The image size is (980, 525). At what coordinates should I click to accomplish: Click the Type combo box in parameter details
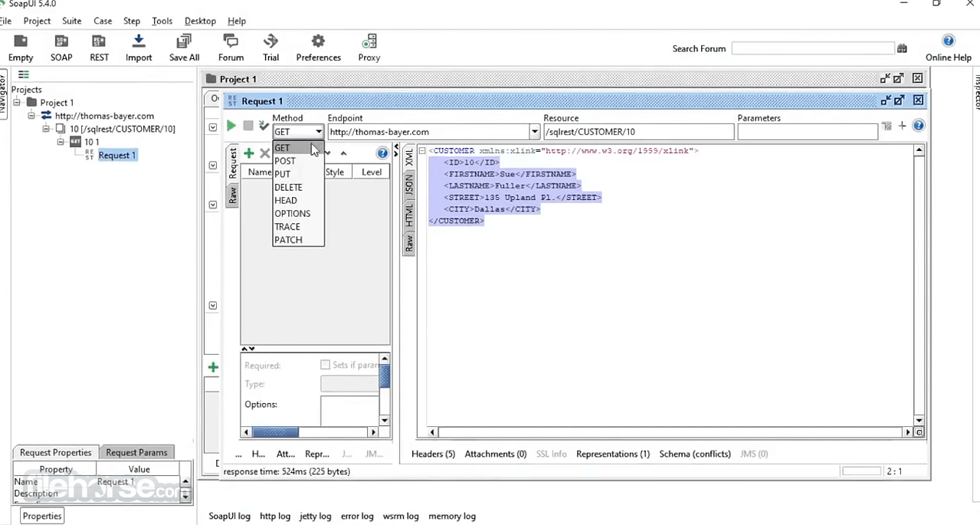pyautogui.click(x=349, y=384)
